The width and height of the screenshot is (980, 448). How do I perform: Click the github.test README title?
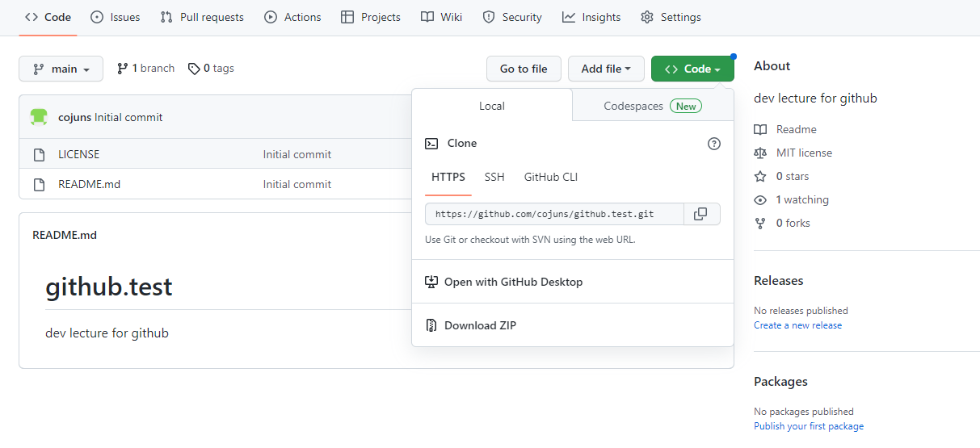[x=109, y=287]
